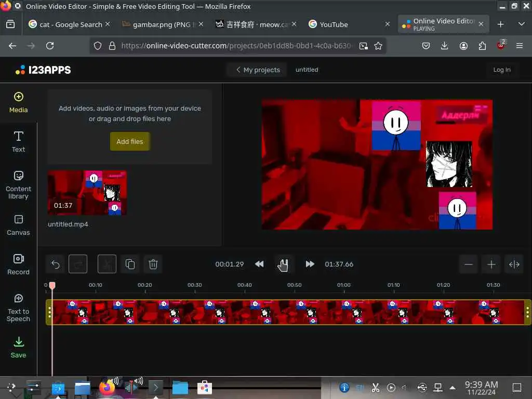Viewport: 532px width, 399px height.
Task: Save the video project
Action: click(18, 348)
